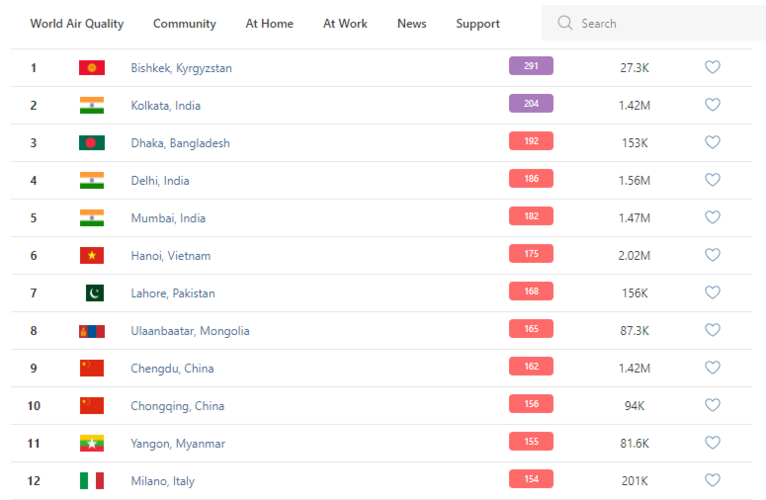Image resolution: width=766 pixels, height=500 pixels.
Task: Click the Kyrgyzstan flag icon
Action: 92,68
